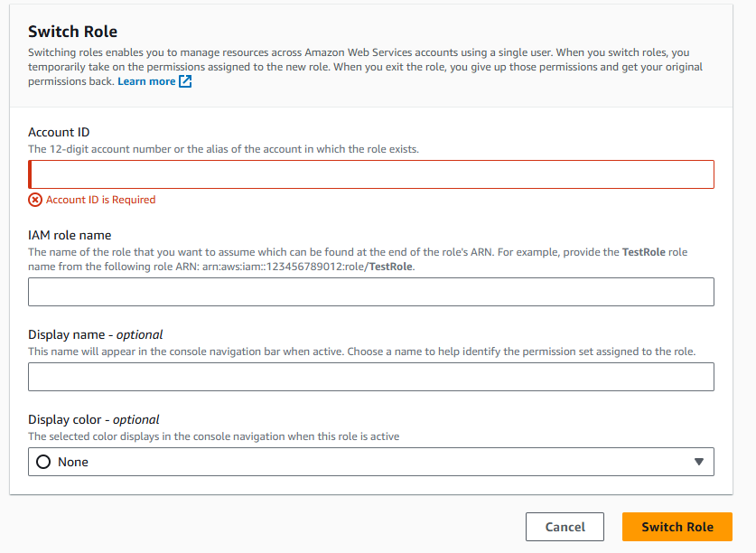Open the Learn more link
756x553 pixels.
coord(146,81)
